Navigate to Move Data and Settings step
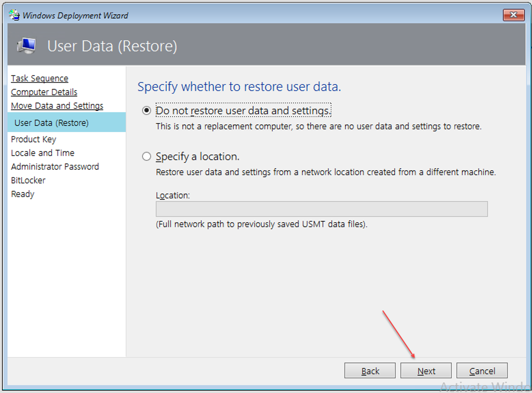532x393 pixels. (x=57, y=106)
